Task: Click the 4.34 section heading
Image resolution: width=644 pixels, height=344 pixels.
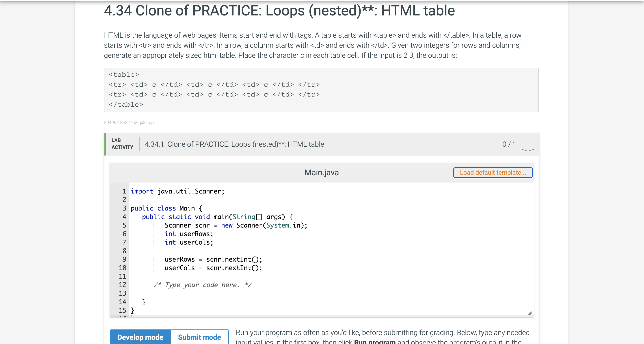Action: point(279,11)
